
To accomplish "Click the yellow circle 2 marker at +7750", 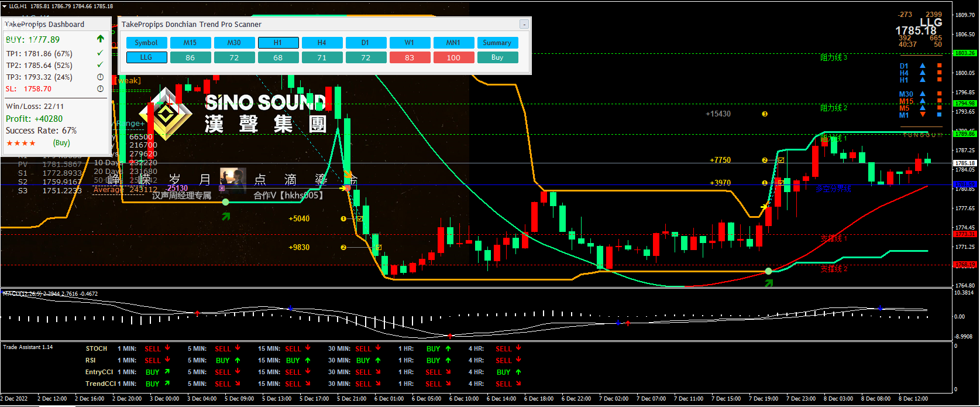I will tap(765, 160).
